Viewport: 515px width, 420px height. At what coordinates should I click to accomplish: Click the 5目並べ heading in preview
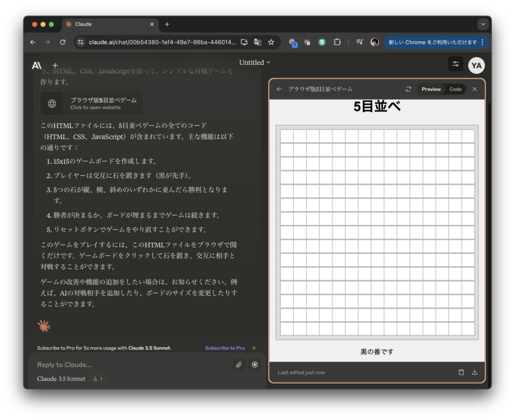click(x=377, y=107)
